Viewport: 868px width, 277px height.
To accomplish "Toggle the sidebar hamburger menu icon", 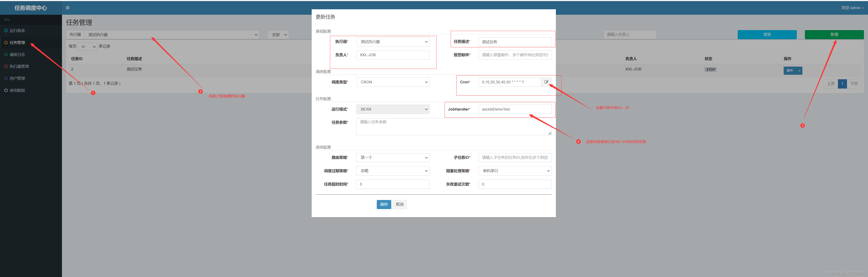I will 68,8.
